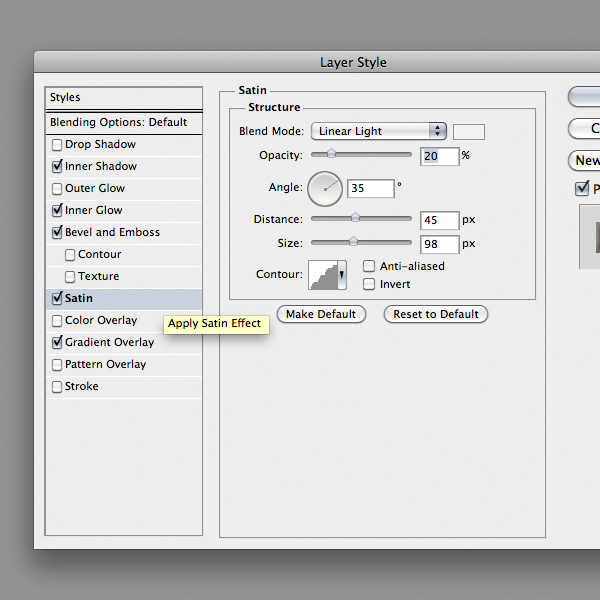The image size is (600, 600).
Task: Click the Distance slider handle
Action: [x=355, y=217]
